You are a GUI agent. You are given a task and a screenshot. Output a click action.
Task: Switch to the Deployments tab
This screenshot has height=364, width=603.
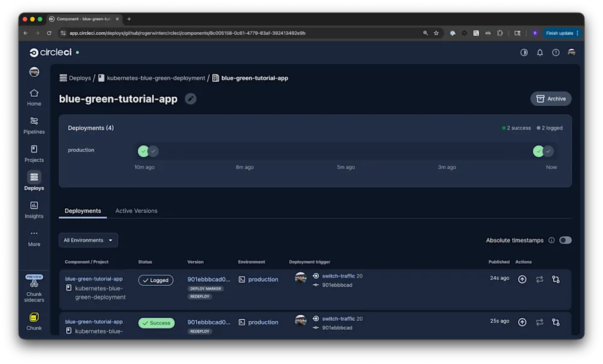point(83,211)
